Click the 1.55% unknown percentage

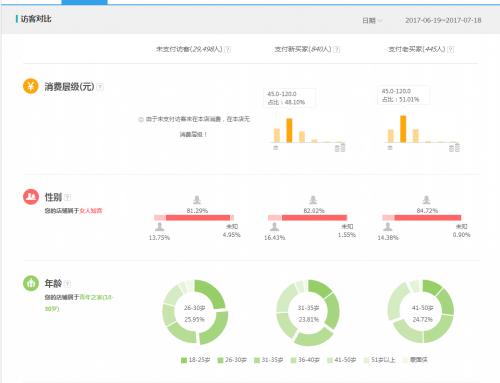click(347, 235)
